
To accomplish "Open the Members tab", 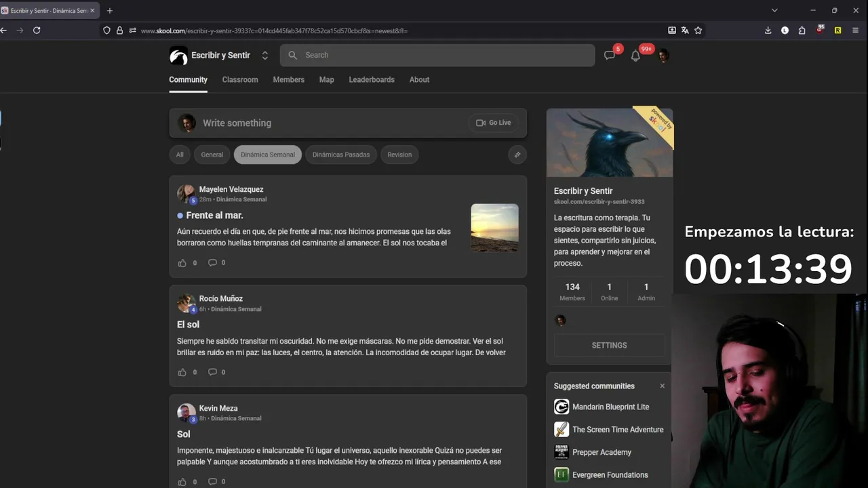I will 288,80.
